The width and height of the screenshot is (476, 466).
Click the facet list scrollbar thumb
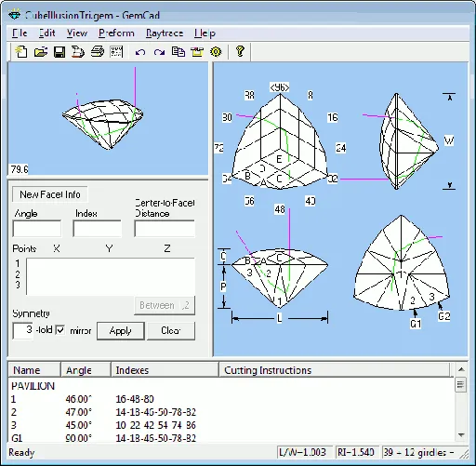pos(461,384)
